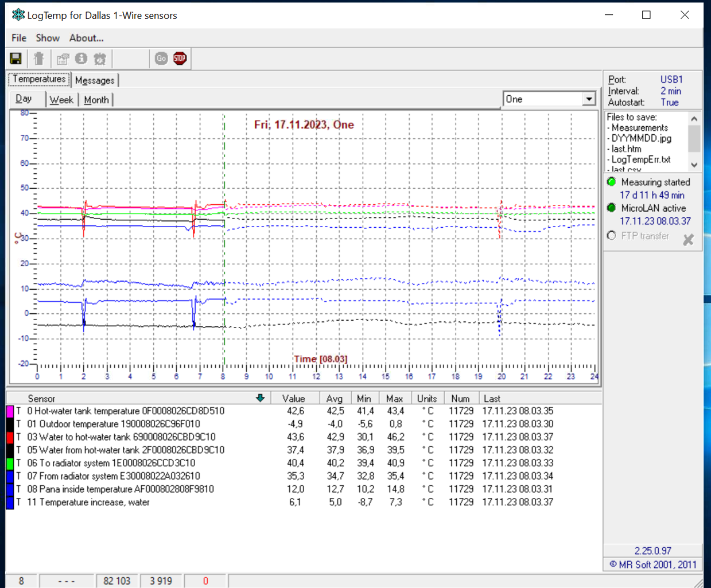Switch to the Messages tab

[x=95, y=80]
